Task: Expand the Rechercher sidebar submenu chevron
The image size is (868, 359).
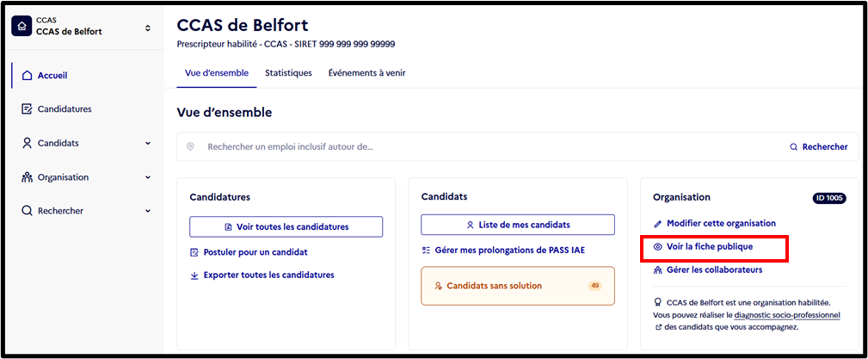Action: 148,211
